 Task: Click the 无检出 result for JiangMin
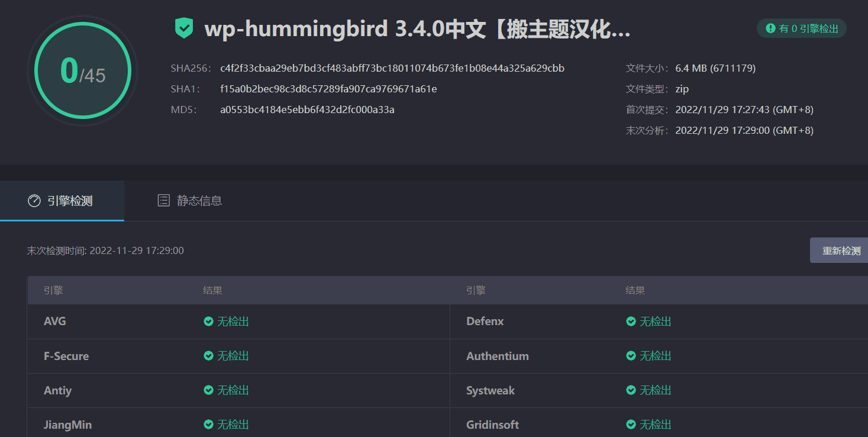point(233,425)
